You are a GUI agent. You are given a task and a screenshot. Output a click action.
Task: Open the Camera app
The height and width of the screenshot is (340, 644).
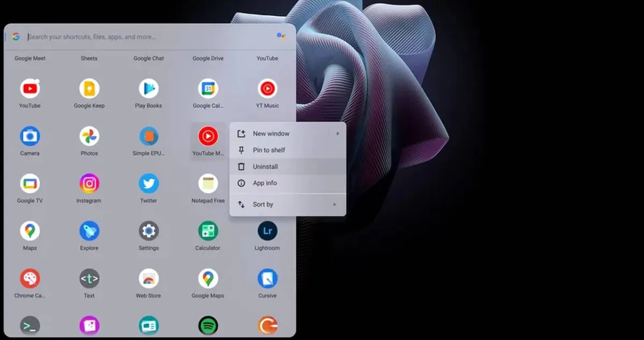(x=30, y=136)
